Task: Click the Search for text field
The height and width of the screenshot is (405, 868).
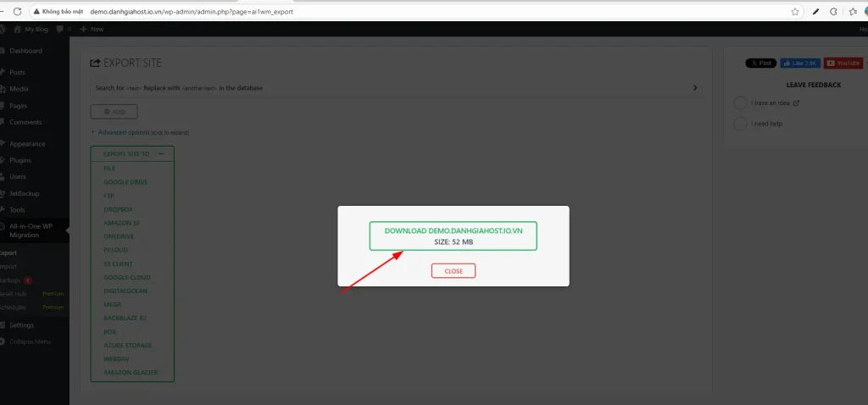Action: point(134,88)
